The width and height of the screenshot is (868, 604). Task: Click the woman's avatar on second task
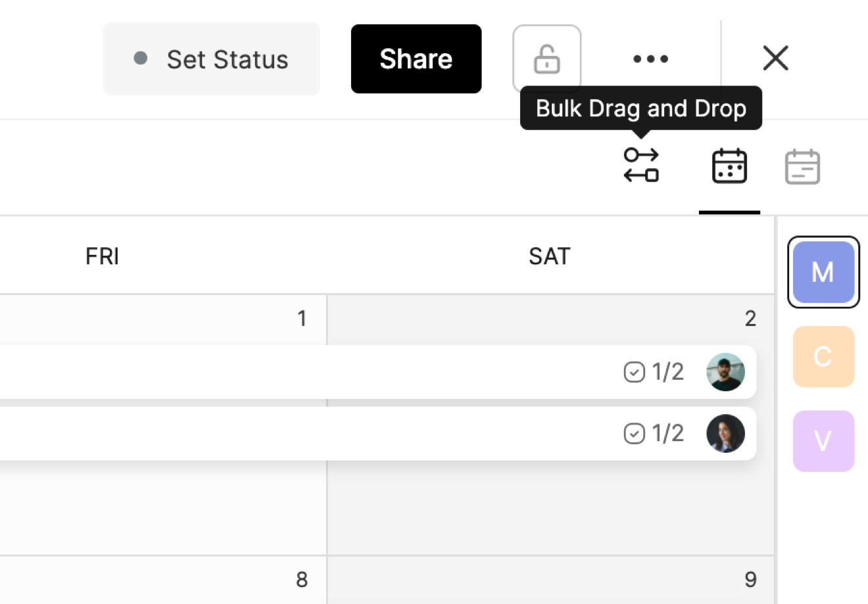(x=725, y=434)
